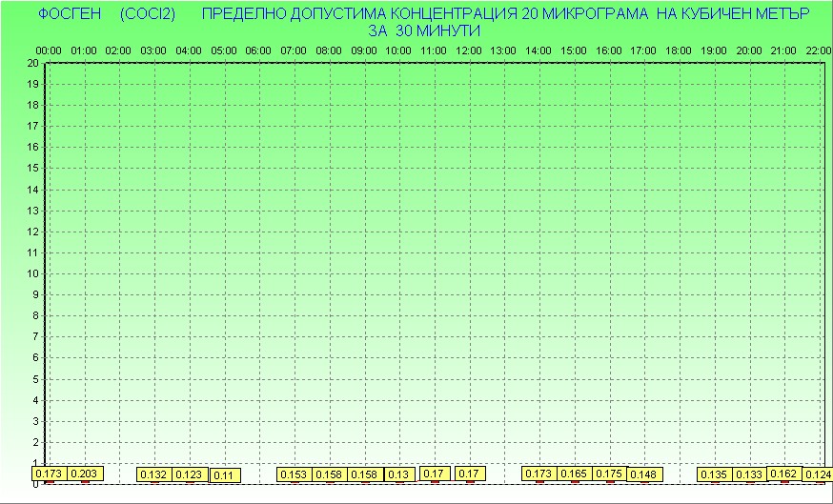Select the 01:00 time axis label
The image size is (833, 504).
[84, 51]
